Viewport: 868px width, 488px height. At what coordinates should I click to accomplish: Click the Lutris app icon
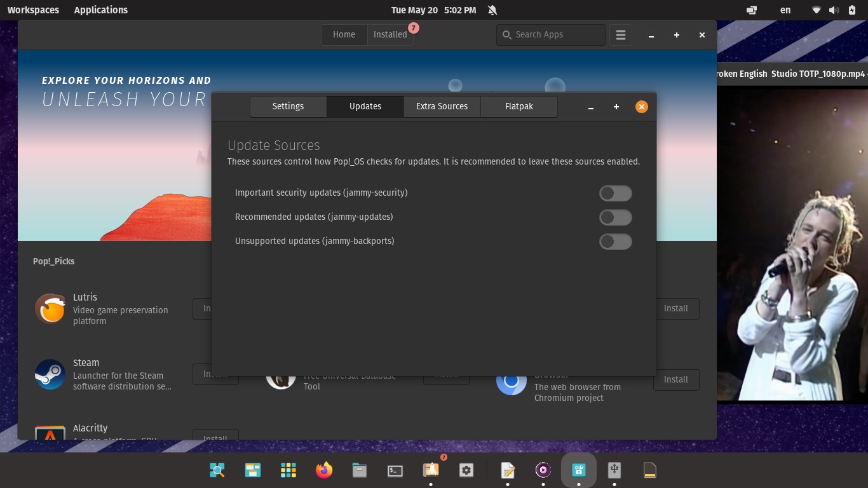coord(50,309)
